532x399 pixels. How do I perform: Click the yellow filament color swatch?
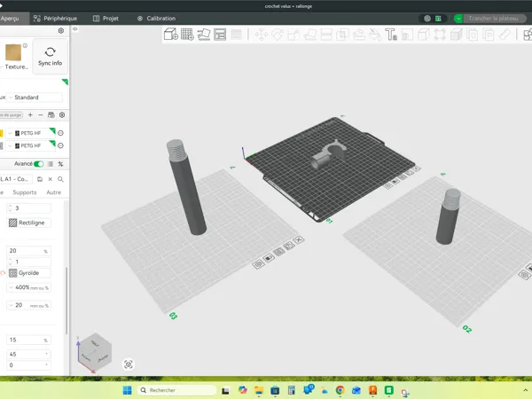pos(2,133)
